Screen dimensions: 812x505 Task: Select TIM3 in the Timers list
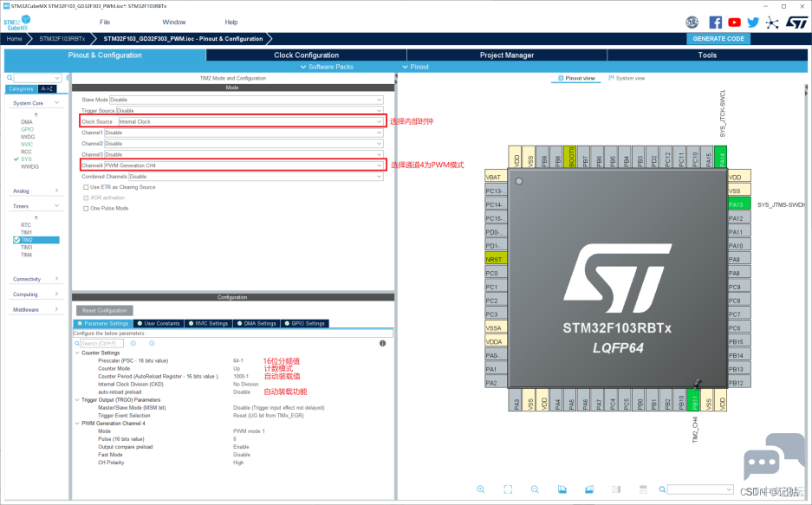[26, 248]
